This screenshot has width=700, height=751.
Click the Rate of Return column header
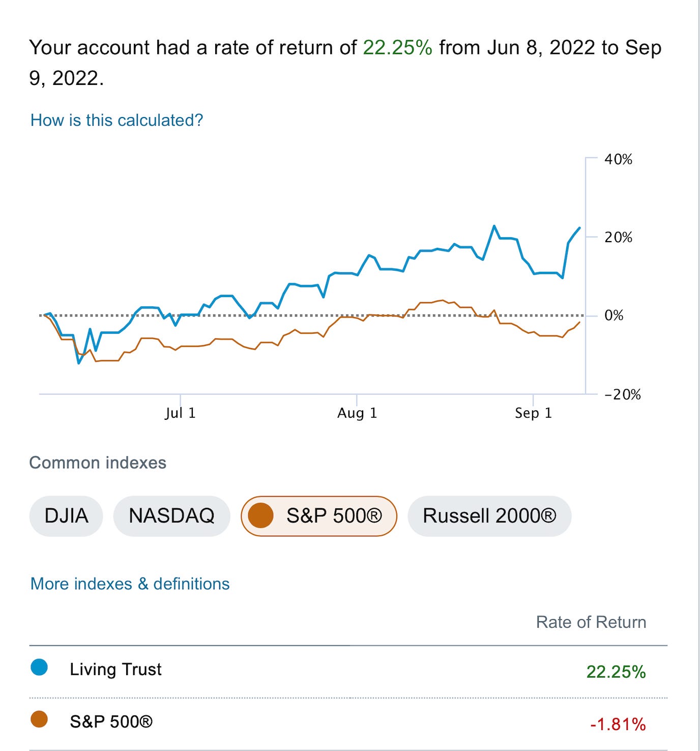[591, 622]
